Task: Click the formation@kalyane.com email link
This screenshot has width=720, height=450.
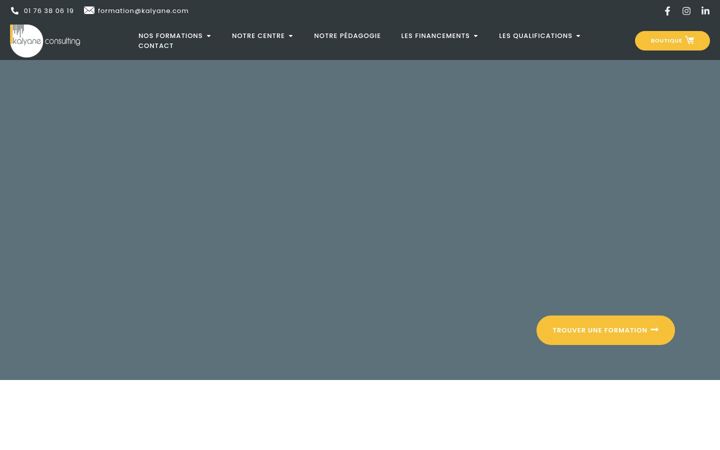Action: (143, 11)
